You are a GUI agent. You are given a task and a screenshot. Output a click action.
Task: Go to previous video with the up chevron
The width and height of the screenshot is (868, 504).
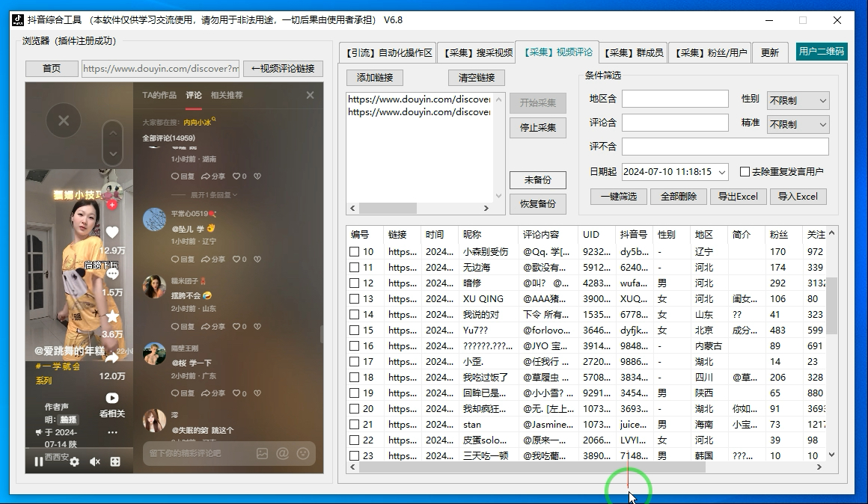point(113,133)
